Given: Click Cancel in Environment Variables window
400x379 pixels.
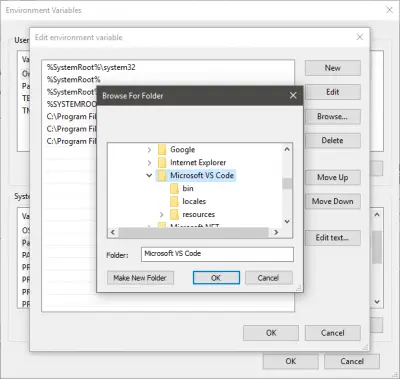Looking at the screenshot, I should 352,361.
